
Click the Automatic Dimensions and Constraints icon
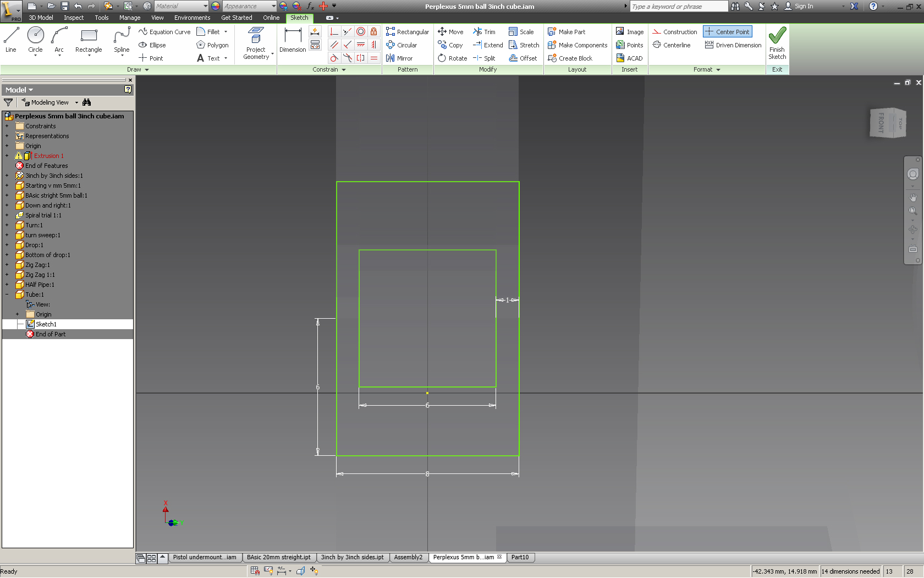pyautogui.click(x=315, y=32)
